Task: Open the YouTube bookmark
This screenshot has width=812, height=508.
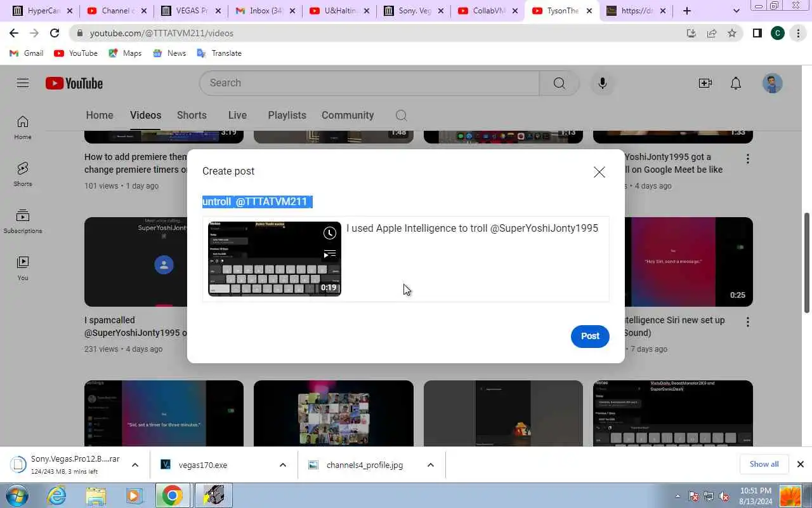Action: pos(76,53)
